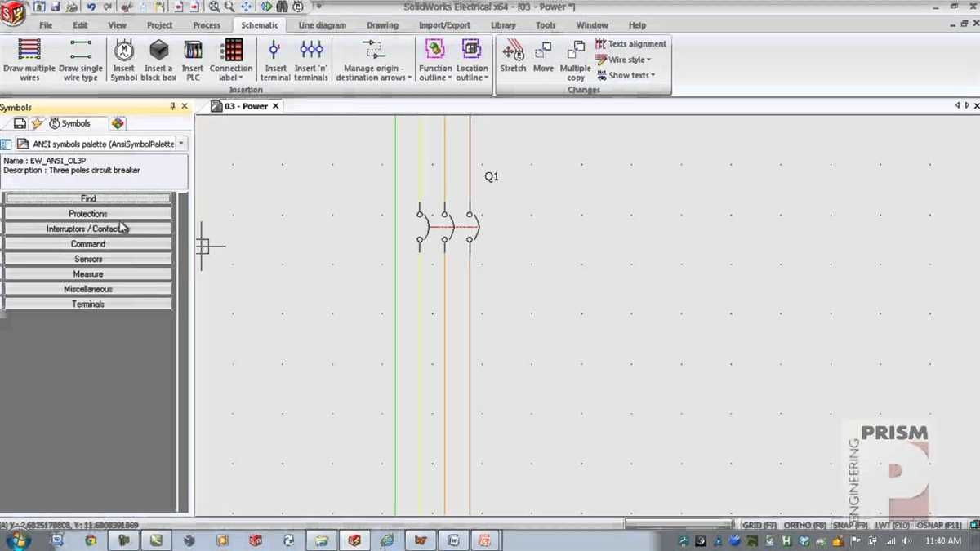Switch to the Line diagram ribbon tab
This screenshot has width=980, height=551.
pyautogui.click(x=322, y=24)
